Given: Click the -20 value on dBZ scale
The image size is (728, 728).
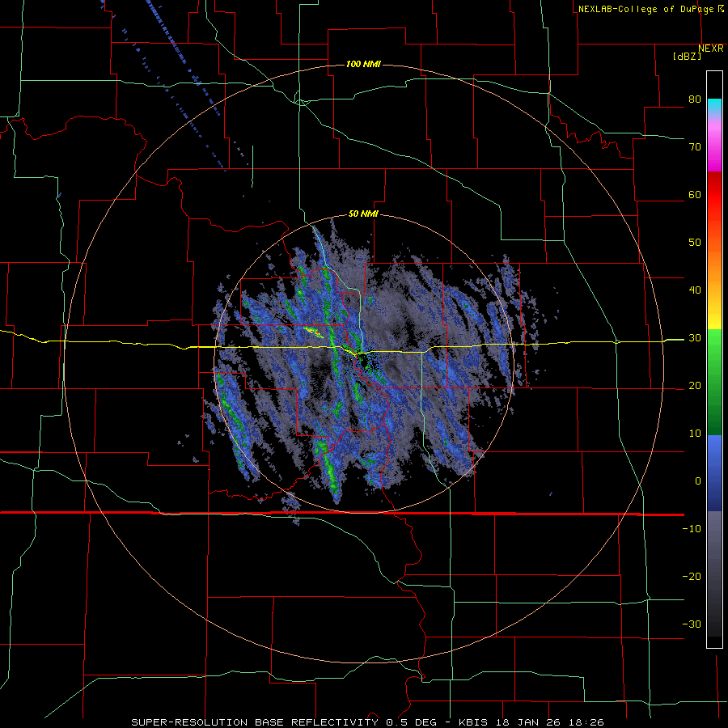Looking at the screenshot, I should click(x=692, y=577).
